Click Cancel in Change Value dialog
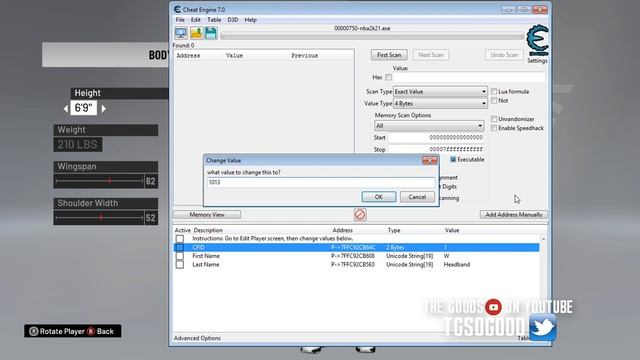640x360 pixels. (417, 197)
